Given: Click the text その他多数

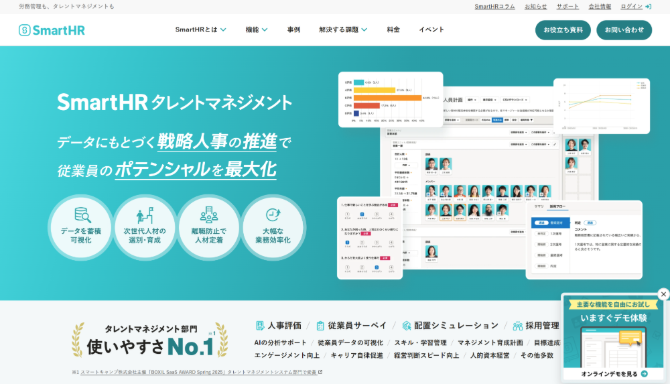Looking at the screenshot, I should tap(537, 355).
